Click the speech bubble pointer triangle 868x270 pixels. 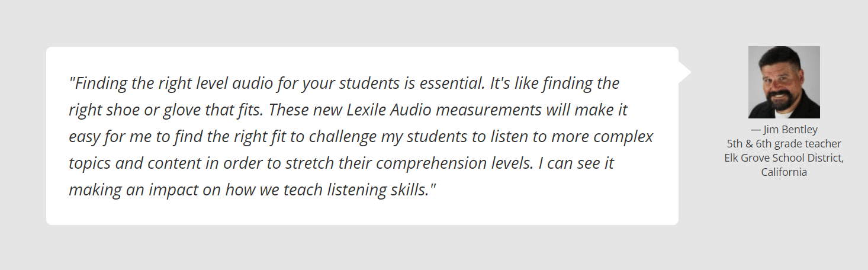click(685, 72)
